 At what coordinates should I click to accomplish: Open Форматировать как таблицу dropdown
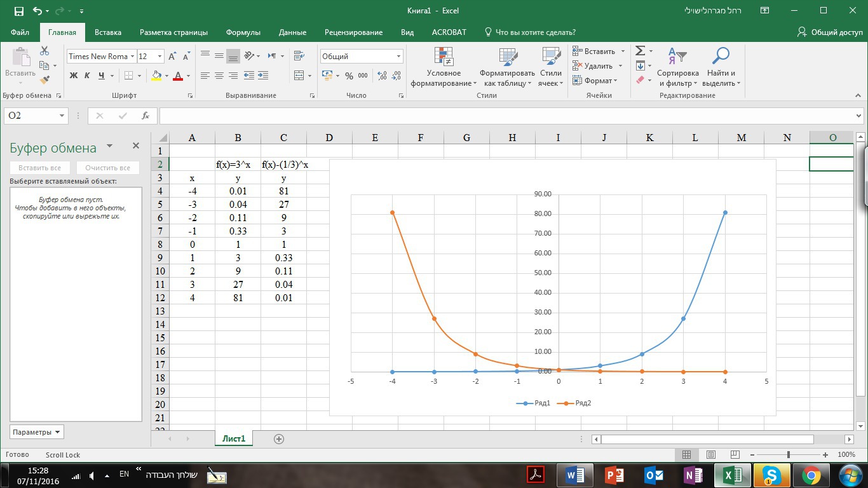coord(508,67)
